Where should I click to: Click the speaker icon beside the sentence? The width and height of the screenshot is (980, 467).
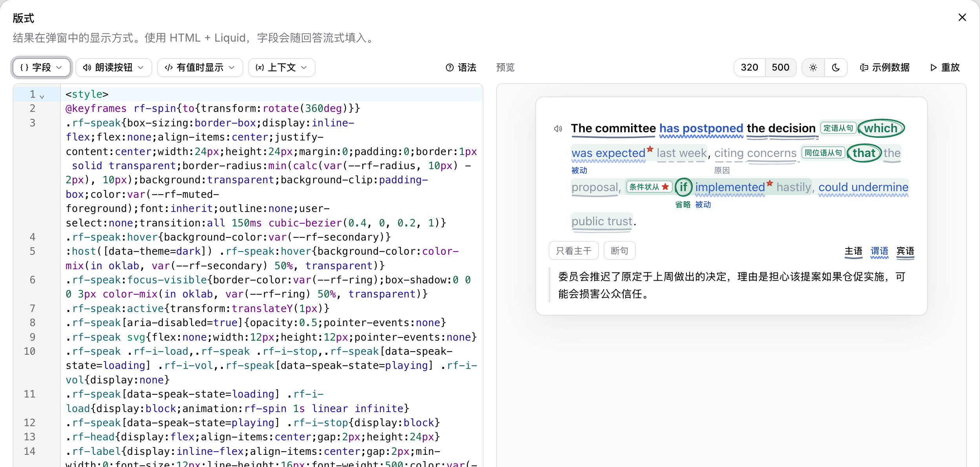click(x=558, y=128)
